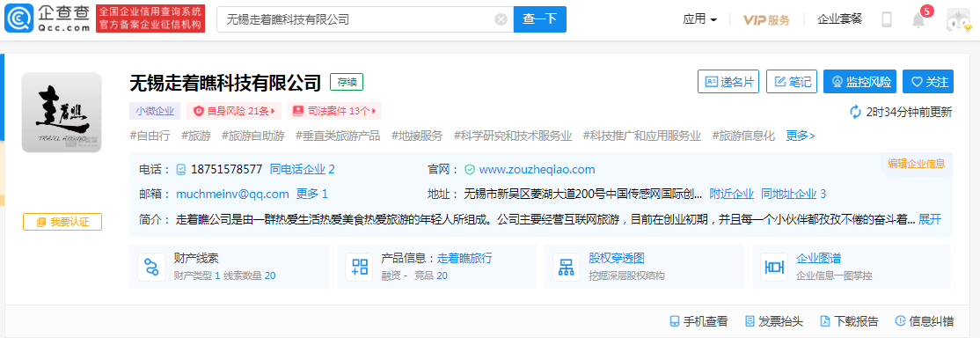Expand 自身风险 21条 details
This screenshot has width=980, height=338.
(x=234, y=112)
